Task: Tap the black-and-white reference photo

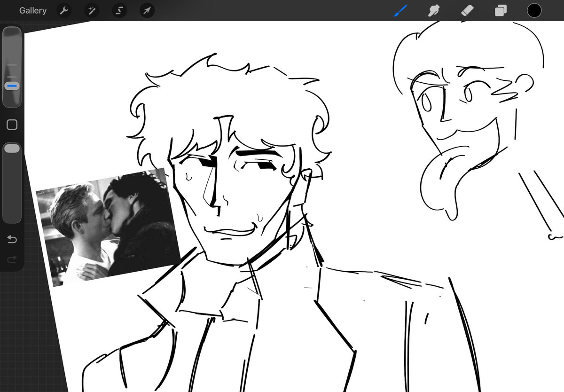Action: (108, 227)
